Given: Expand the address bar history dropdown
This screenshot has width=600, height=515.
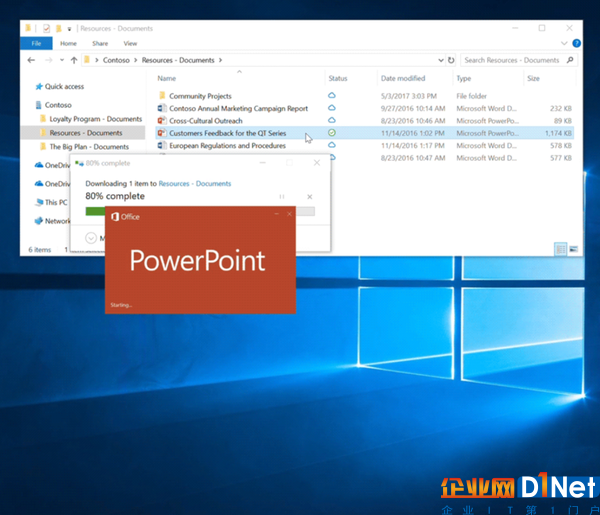Looking at the screenshot, I should coord(441,60).
